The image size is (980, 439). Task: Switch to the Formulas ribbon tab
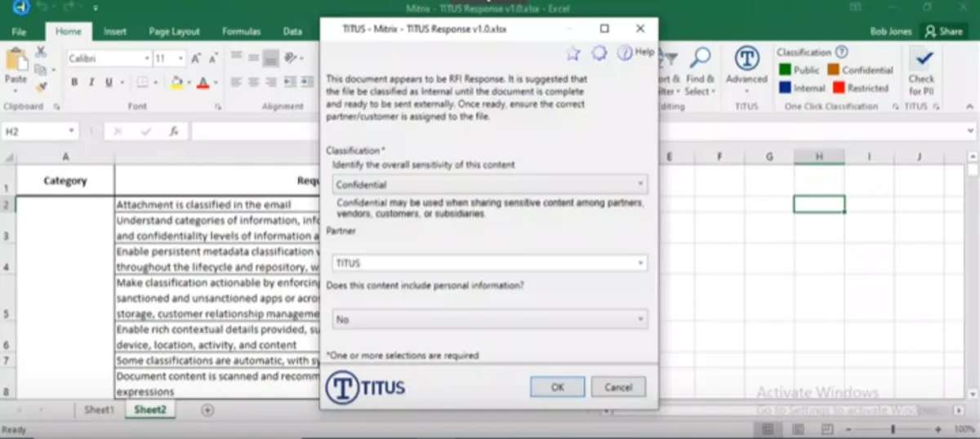[241, 31]
